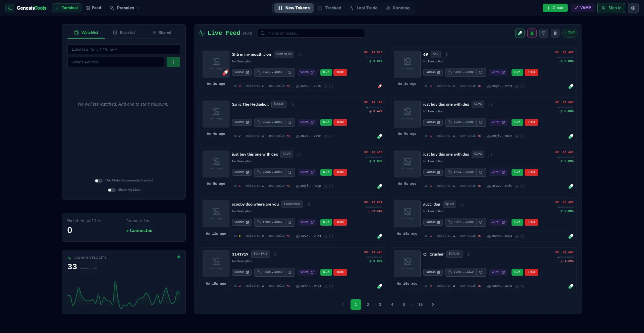Watch dev wallet G3ML...2kqC via eye icon
This screenshot has width=644, height=333.
[x=325, y=87]
